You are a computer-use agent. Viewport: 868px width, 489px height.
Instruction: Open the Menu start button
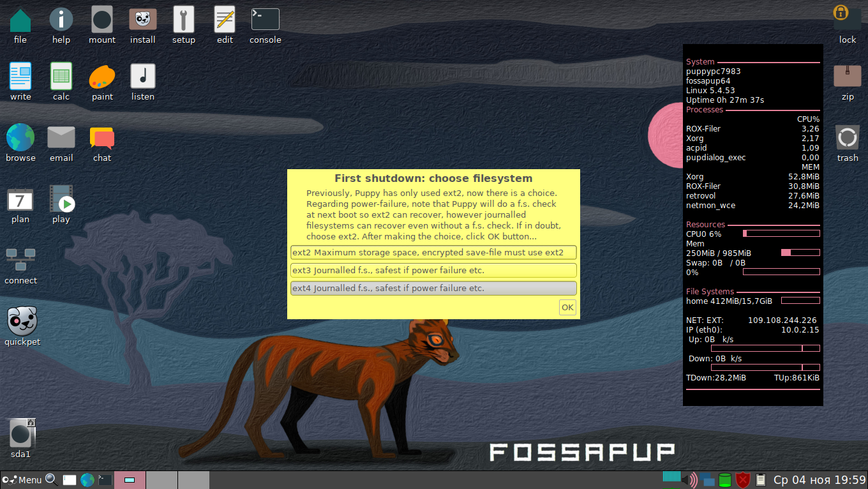22,479
